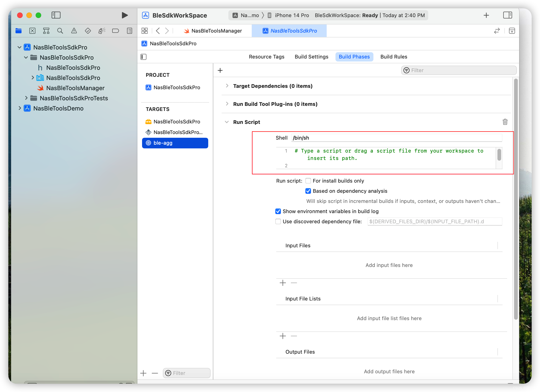Collapse the Run Script section
This screenshot has width=540, height=392.
click(227, 122)
